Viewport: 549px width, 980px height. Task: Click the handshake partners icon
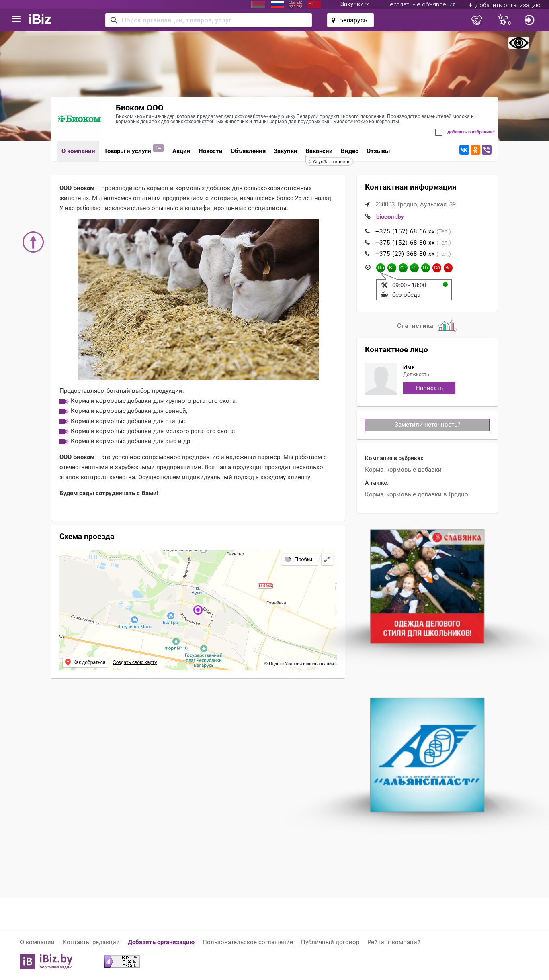point(477,20)
